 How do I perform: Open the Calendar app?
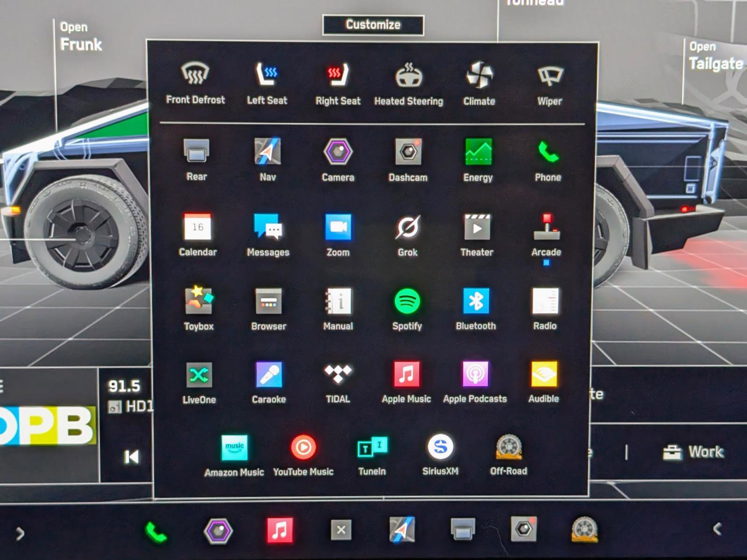197,235
